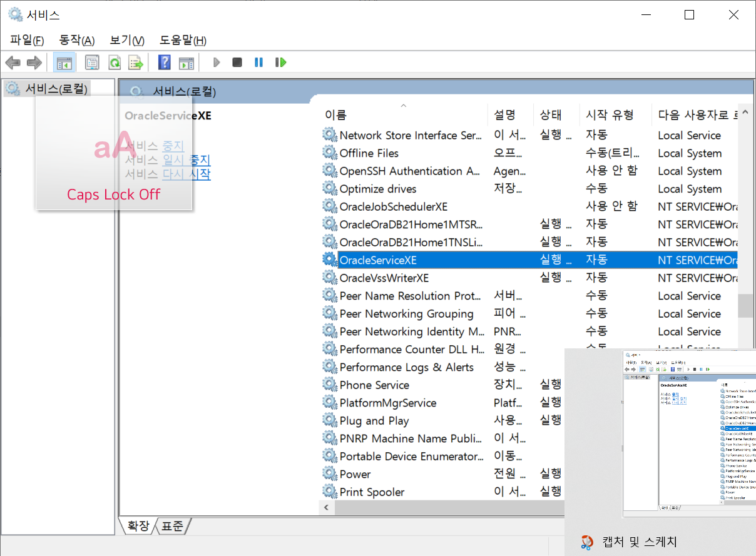Click the gear icon of Performance Logs & Alerts
756x556 pixels.
click(x=330, y=366)
